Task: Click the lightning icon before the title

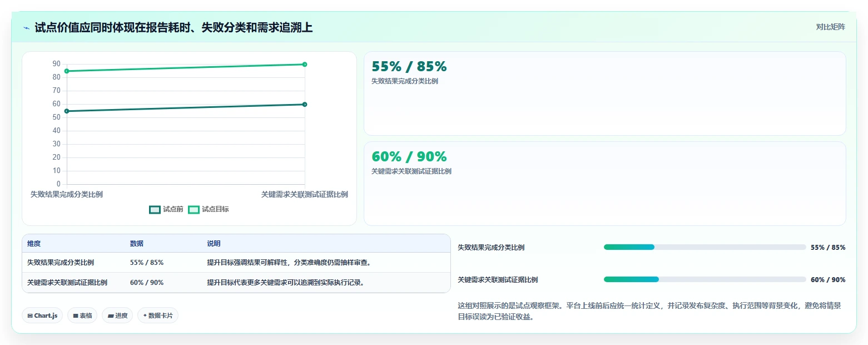Action: [x=26, y=28]
